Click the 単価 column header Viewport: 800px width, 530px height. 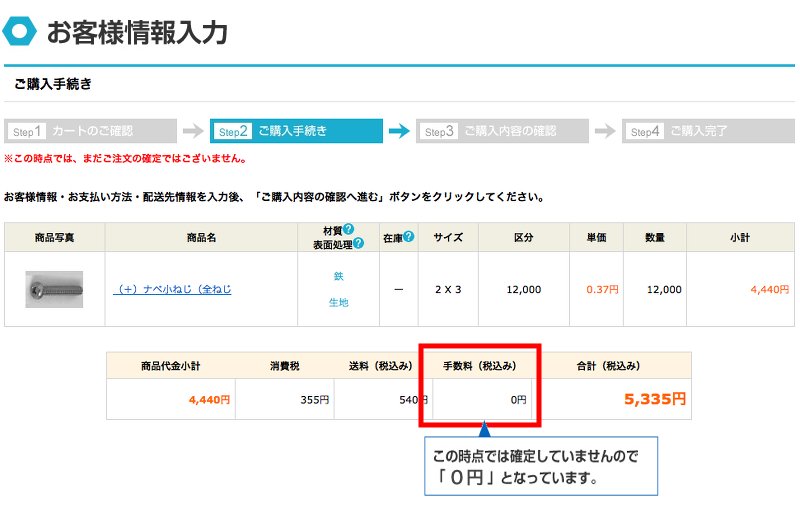click(x=596, y=237)
